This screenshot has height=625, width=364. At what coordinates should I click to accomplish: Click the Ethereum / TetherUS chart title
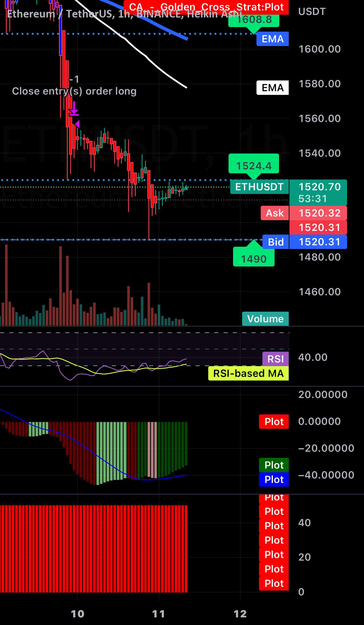tap(124, 14)
